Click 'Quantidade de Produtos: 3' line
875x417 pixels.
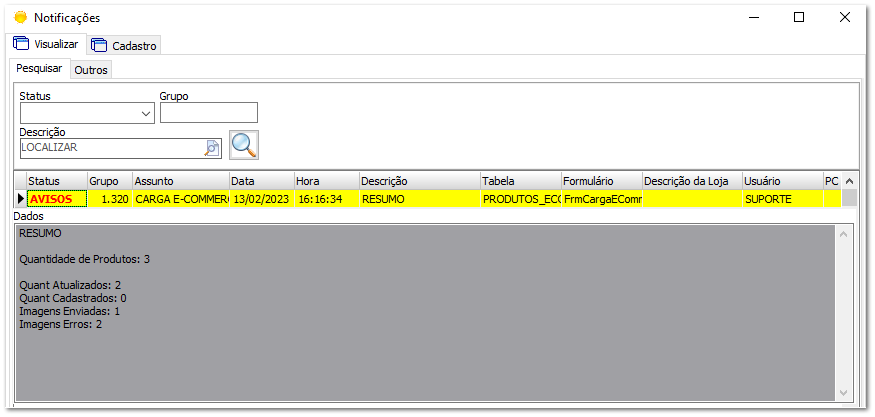pyautogui.click(x=85, y=260)
